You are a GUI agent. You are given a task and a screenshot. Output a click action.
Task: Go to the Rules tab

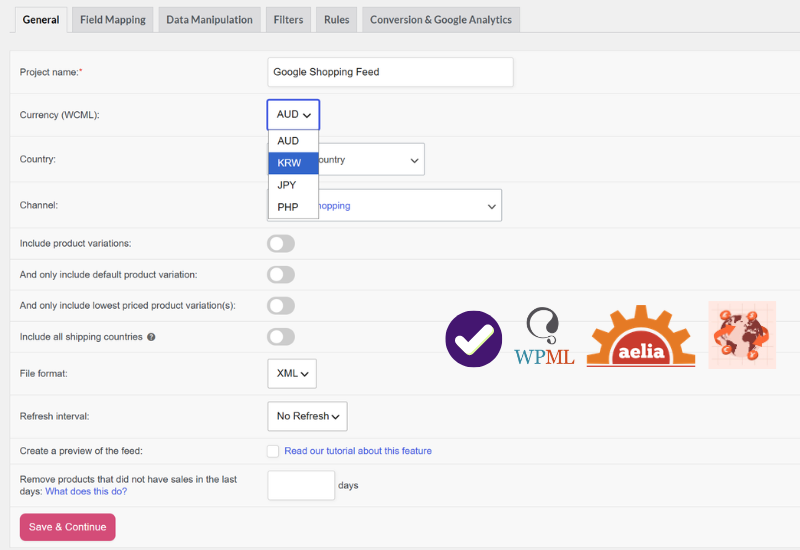tap(337, 20)
